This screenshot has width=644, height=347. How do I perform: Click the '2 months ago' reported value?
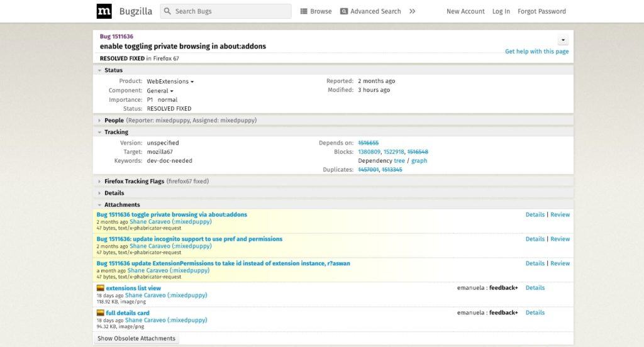[x=376, y=81]
